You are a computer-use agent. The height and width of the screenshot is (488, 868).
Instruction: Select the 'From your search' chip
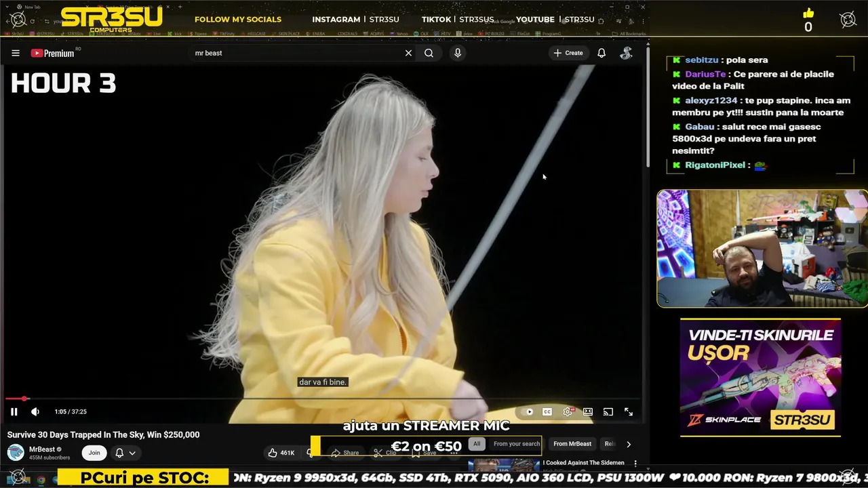click(x=517, y=444)
